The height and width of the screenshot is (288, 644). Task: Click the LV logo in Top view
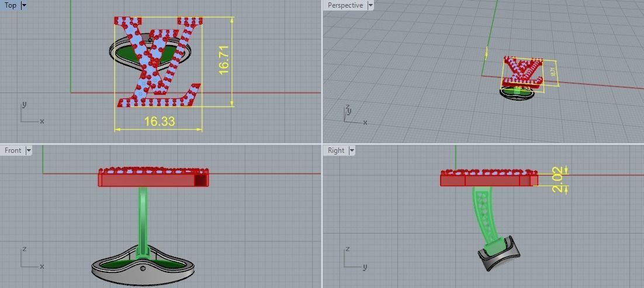click(158, 61)
